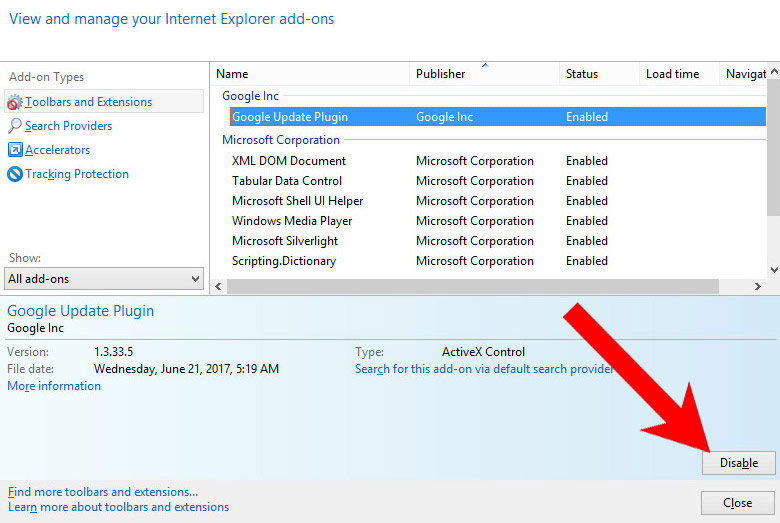The height and width of the screenshot is (523, 780).
Task: Sort by the Name column header
Action: tap(310, 74)
